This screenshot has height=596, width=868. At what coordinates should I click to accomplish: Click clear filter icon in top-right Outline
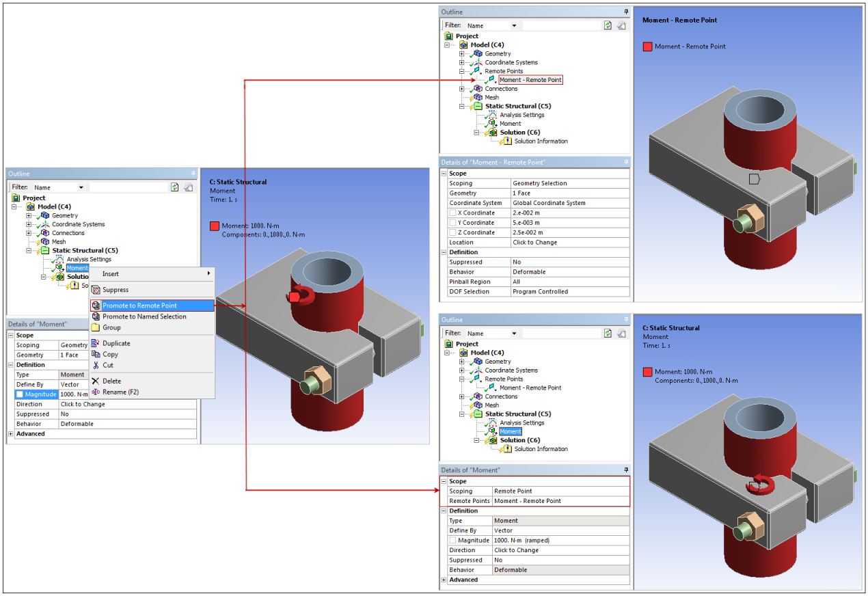coord(621,25)
